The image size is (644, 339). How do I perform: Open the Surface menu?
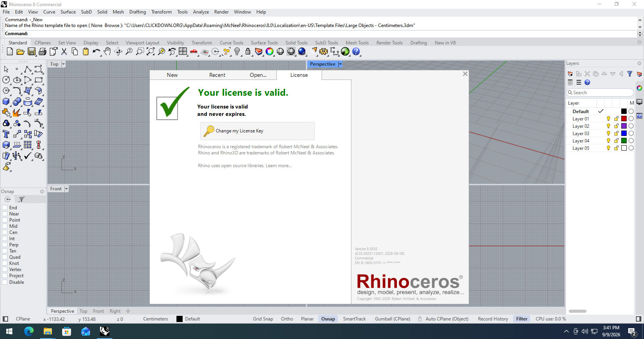[x=68, y=12]
